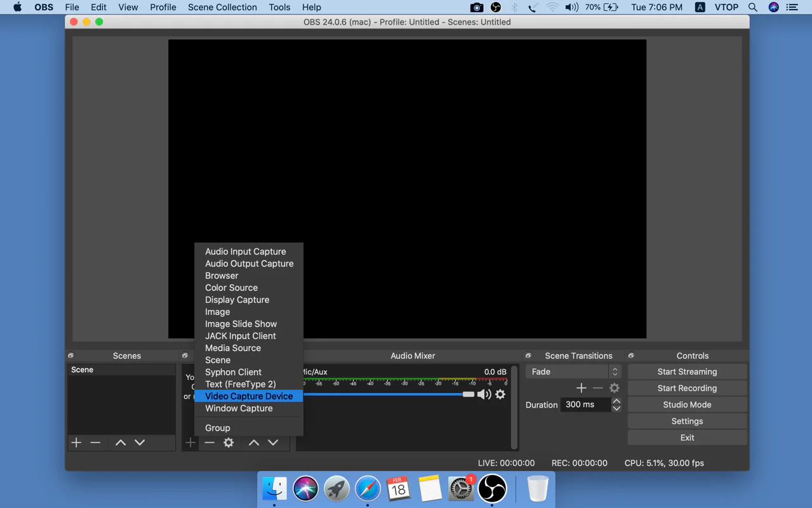Open Safari compass icon in dock
The image size is (812, 508).
coord(368,489)
